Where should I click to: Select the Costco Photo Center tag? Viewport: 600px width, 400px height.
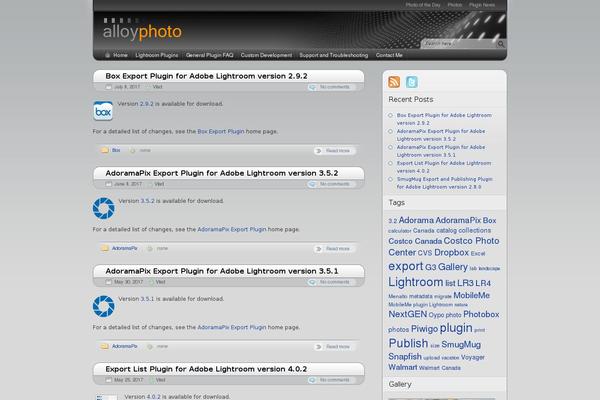click(444, 247)
